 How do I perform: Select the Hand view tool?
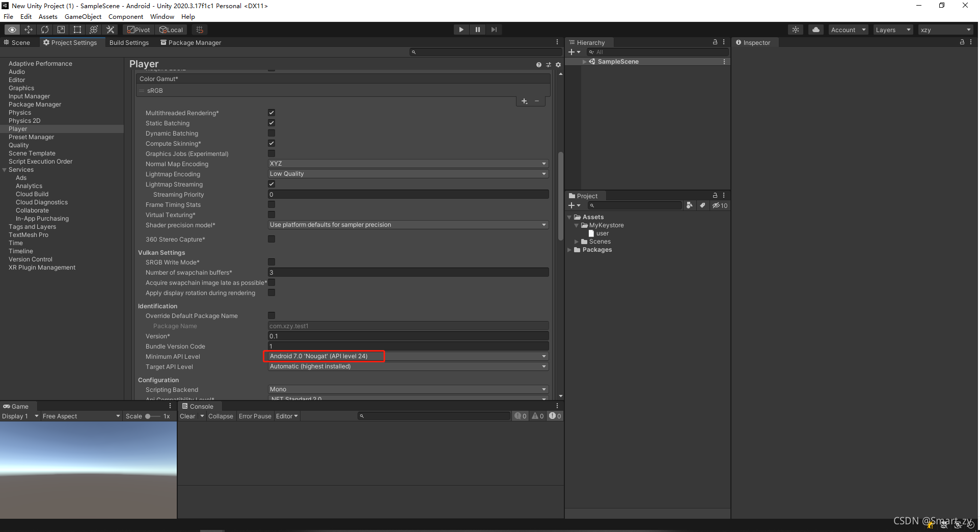pos(12,30)
